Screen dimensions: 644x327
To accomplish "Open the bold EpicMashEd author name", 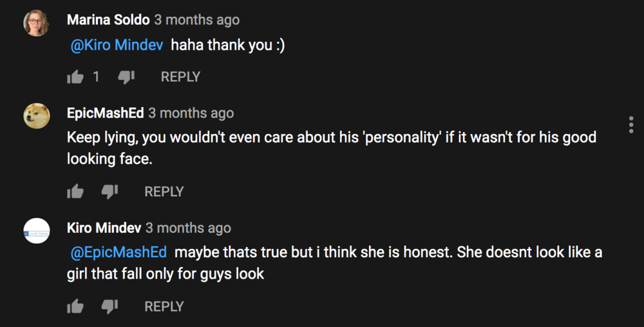I will click(x=105, y=113).
